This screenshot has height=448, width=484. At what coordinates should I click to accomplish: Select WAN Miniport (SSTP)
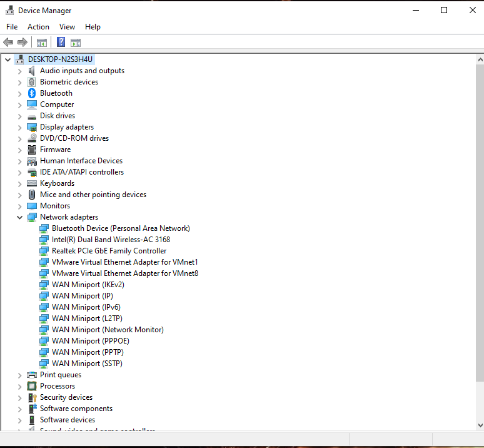[87, 364]
